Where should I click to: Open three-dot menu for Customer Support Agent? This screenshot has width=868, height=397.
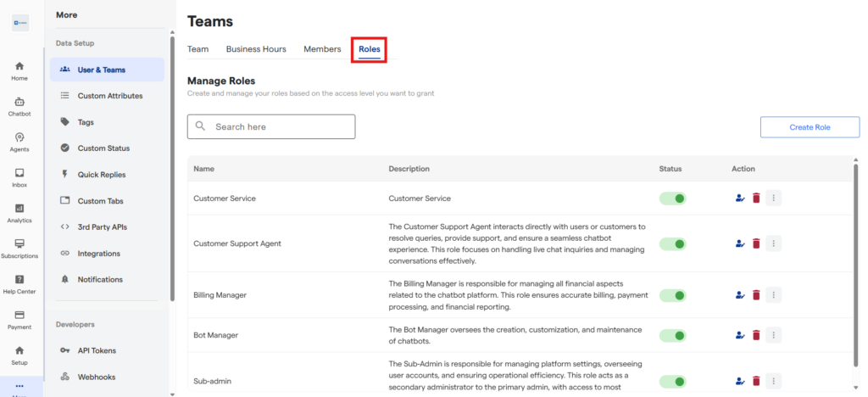click(772, 243)
